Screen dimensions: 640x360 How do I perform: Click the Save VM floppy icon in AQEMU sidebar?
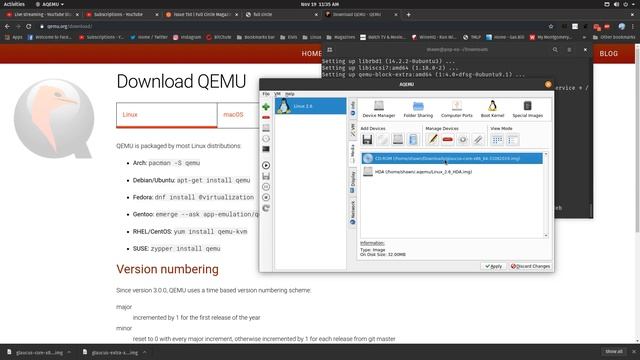click(266, 176)
